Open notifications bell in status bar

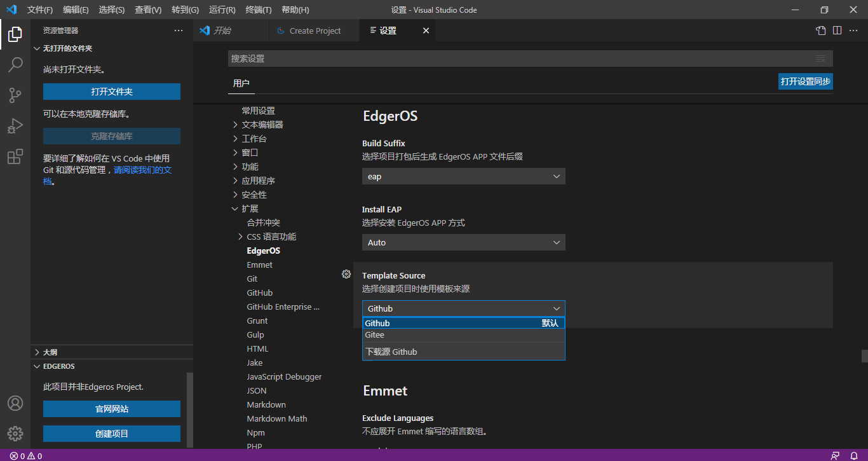[x=854, y=456]
